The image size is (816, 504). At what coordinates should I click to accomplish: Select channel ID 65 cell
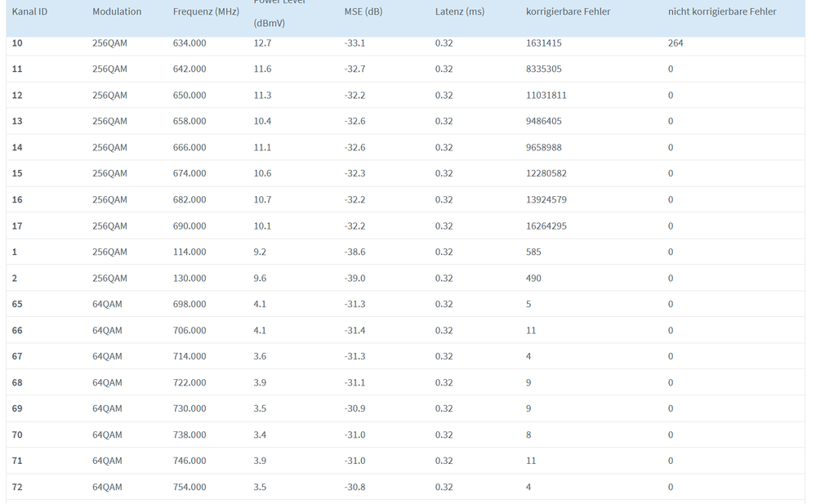pos(17,305)
